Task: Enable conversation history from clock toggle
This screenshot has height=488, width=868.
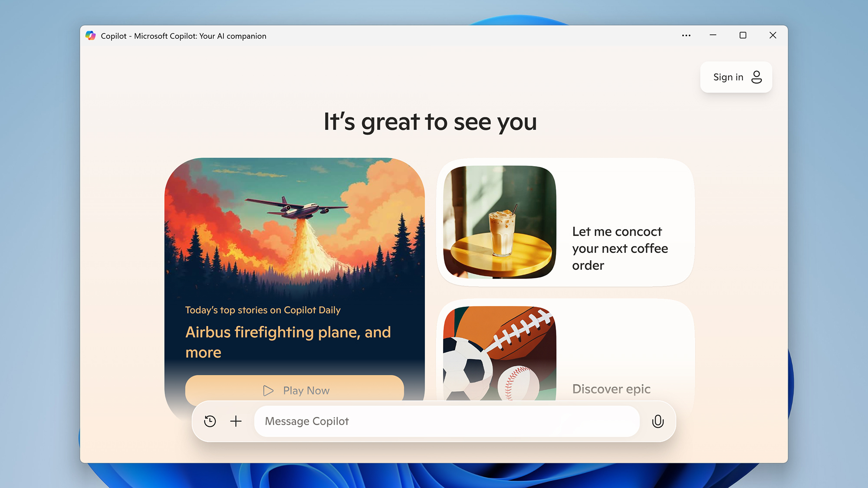Action: point(210,421)
